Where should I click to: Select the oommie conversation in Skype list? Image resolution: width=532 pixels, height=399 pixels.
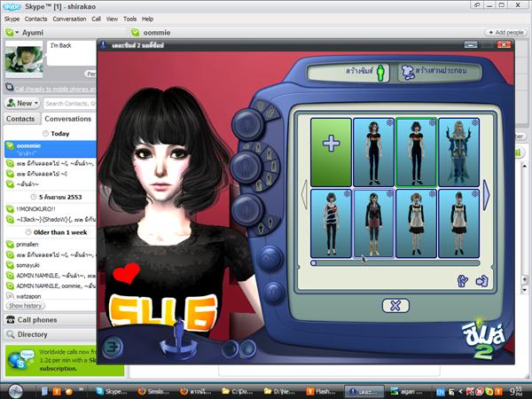(51, 149)
